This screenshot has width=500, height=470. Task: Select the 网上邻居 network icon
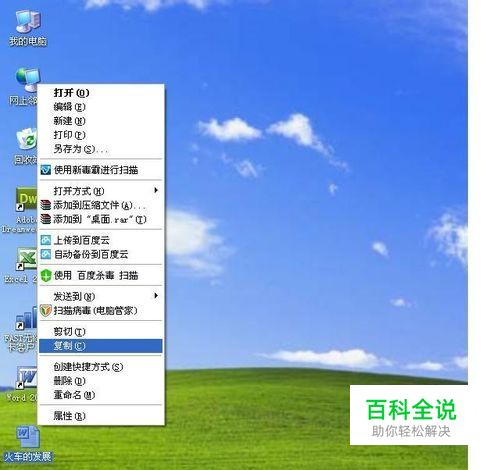(27, 79)
